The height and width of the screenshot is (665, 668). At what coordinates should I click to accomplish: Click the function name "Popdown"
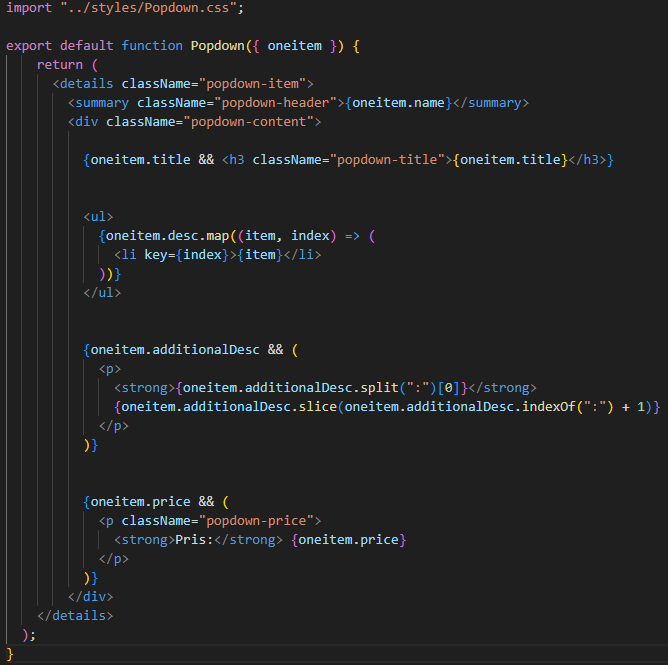218,46
